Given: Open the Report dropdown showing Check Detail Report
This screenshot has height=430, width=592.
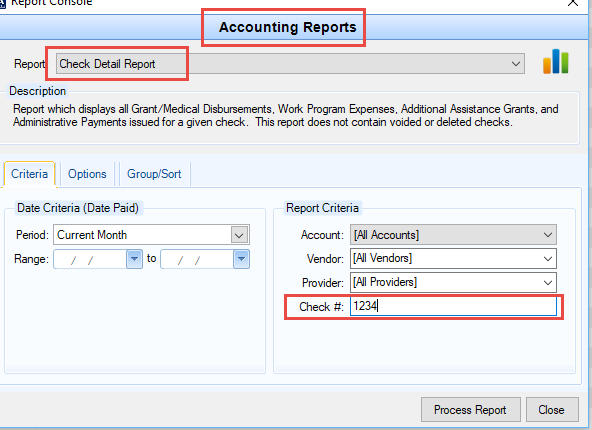Looking at the screenshot, I should point(290,64).
